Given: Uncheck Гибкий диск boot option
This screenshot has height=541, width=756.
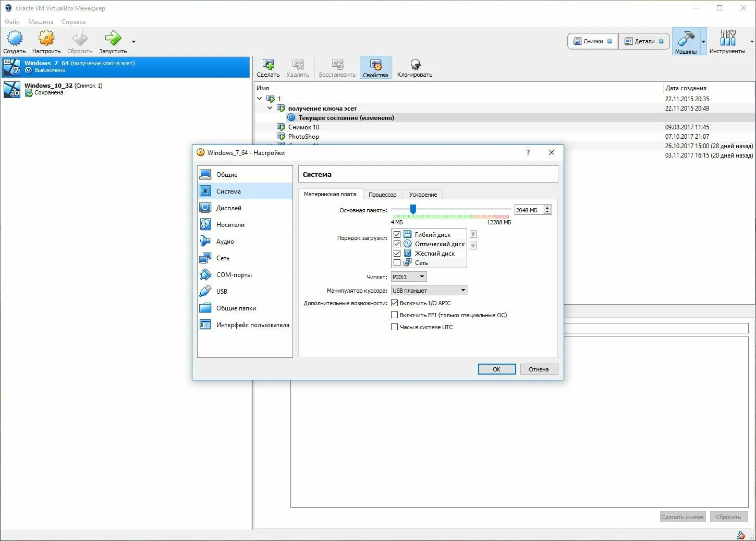Looking at the screenshot, I should pyautogui.click(x=397, y=235).
